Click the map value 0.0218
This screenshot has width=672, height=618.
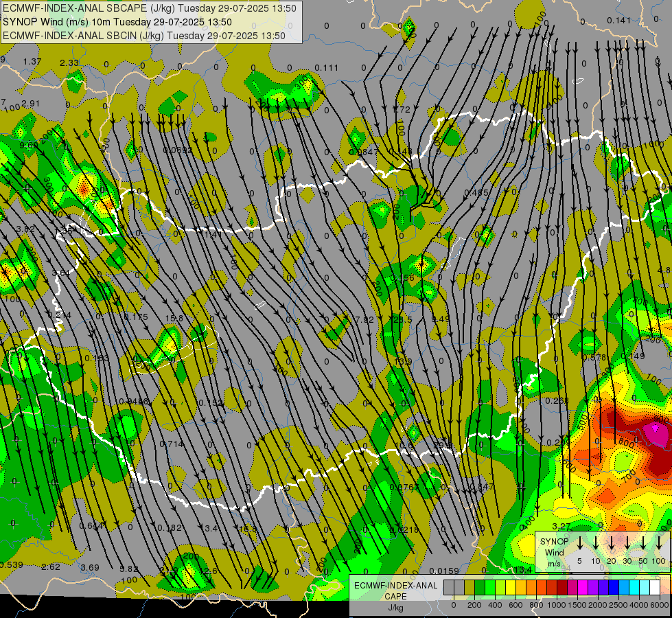click(404, 529)
